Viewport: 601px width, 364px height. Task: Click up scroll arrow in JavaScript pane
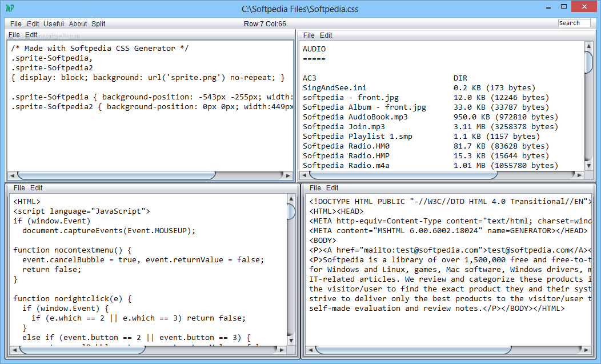click(291, 199)
